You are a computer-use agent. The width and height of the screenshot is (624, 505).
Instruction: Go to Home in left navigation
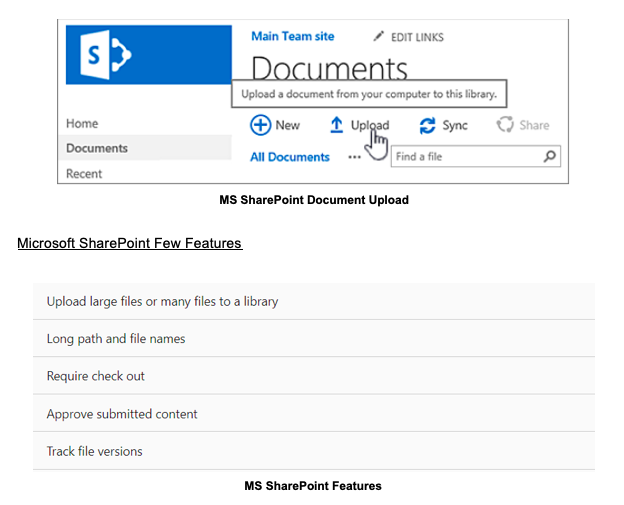click(x=82, y=123)
